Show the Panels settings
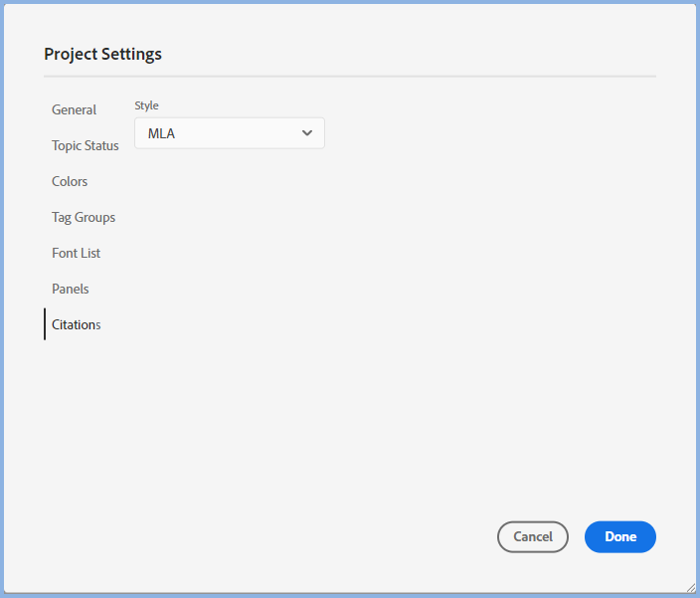This screenshot has height=598, width=700. click(70, 289)
